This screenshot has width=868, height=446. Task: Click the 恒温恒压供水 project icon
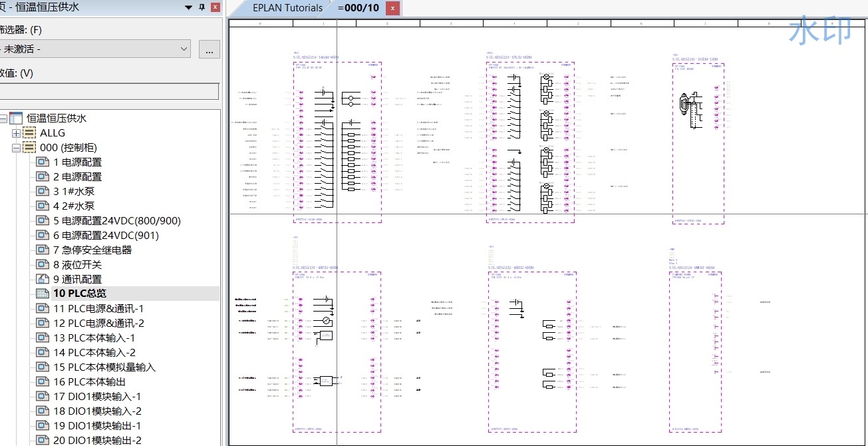(x=16, y=118)
